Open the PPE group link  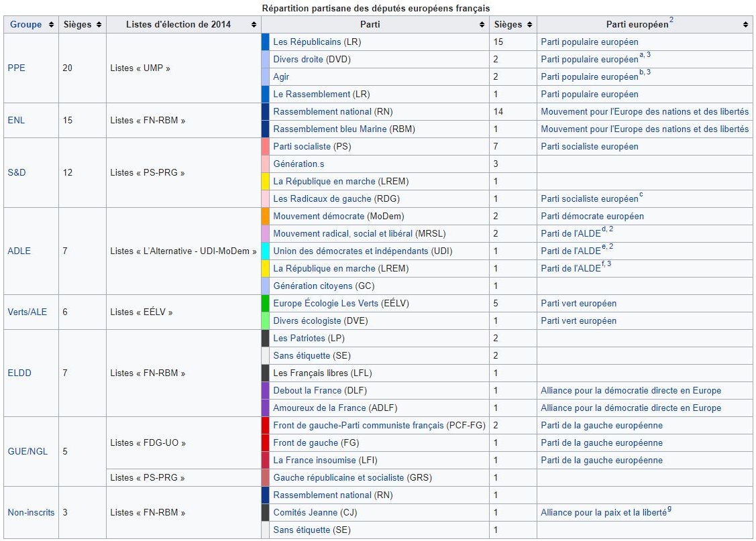(x=16, y=68)
